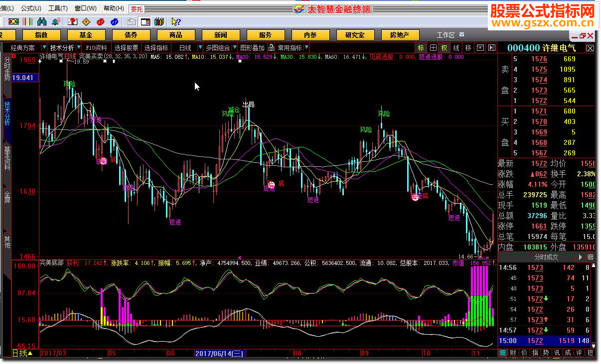Click the play arrow beside 分时成交
601x364 pixels.
point(580,257)
